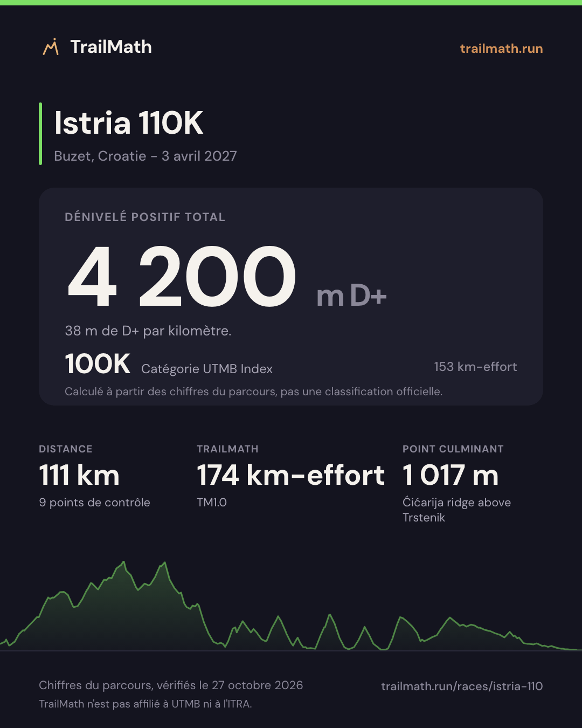Select the 100K category value
Screen dimensions: 582x728
pos(98,363)
